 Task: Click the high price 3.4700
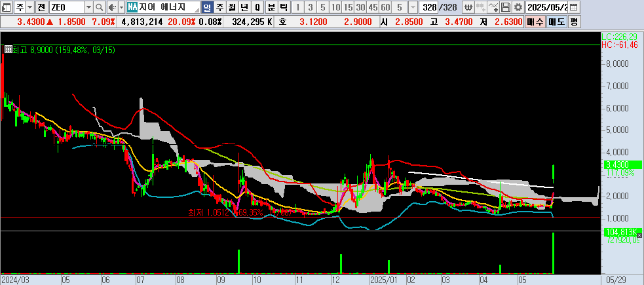point(459,22)
